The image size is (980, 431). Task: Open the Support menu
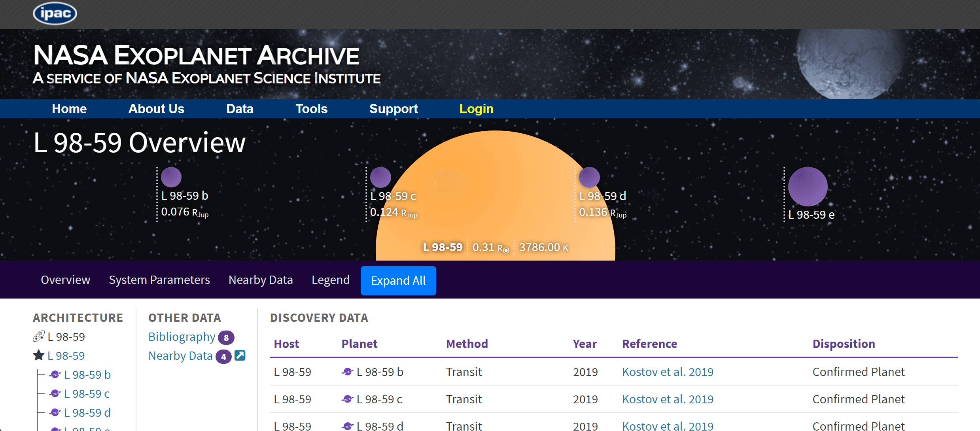point(394,109)
